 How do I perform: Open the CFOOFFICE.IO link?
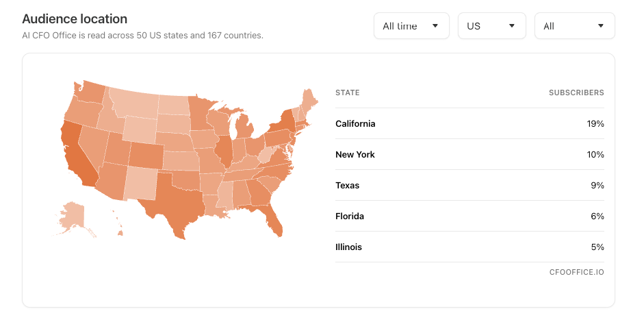point(577,272)
